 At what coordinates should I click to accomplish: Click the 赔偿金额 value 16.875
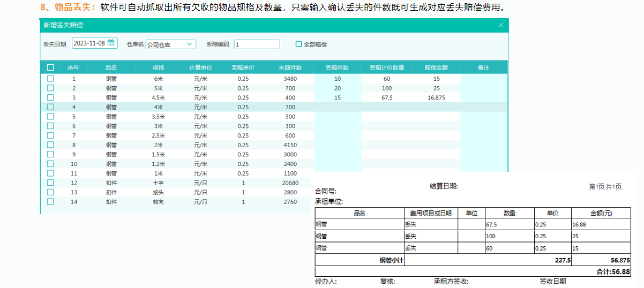point(436,97)
